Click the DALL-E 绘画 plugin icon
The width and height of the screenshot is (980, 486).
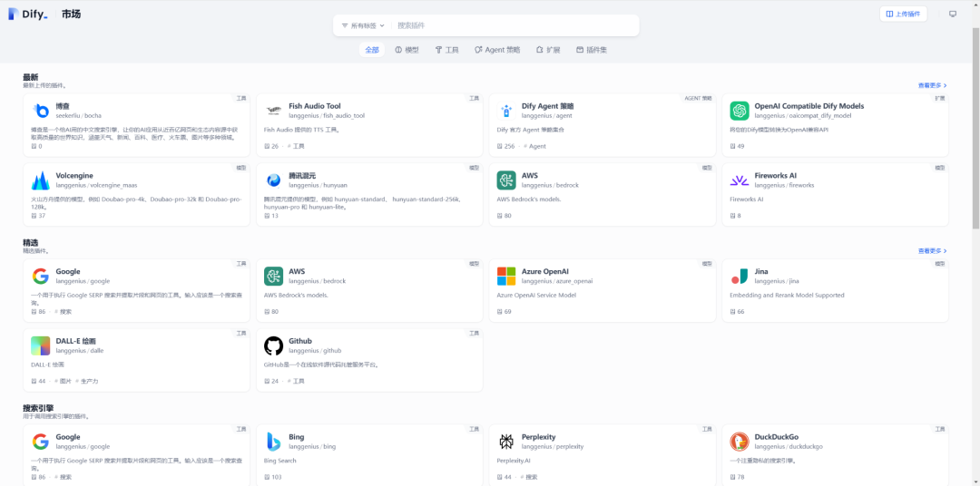tap(41, 345)
